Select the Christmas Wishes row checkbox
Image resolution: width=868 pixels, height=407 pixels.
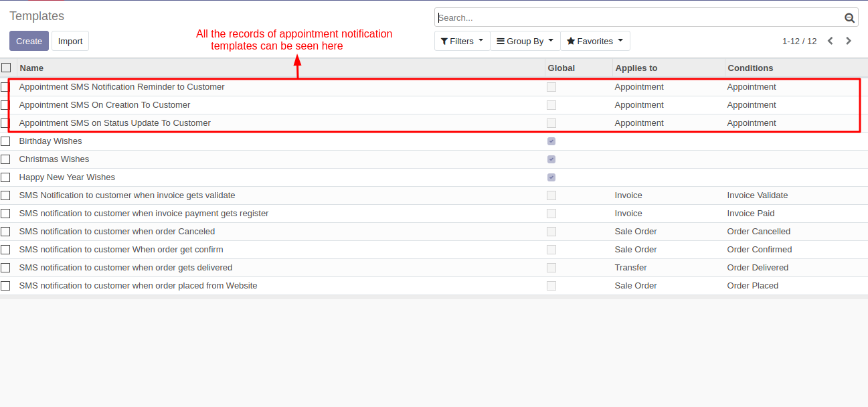pos(6,159)
